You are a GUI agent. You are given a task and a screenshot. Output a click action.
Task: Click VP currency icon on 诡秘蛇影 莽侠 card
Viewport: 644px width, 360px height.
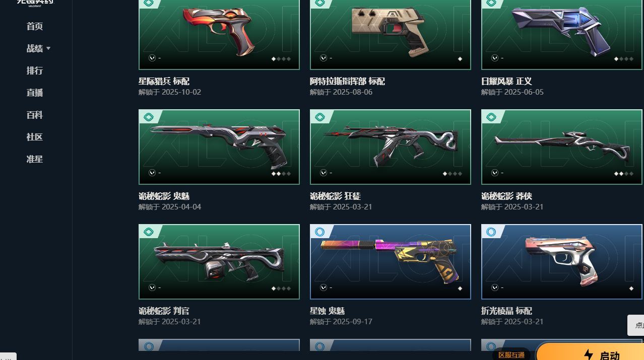[x=495, y=173]
